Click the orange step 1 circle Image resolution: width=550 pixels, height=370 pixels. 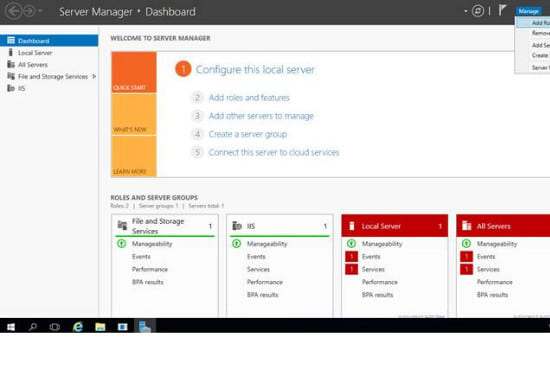click(183, 69)
